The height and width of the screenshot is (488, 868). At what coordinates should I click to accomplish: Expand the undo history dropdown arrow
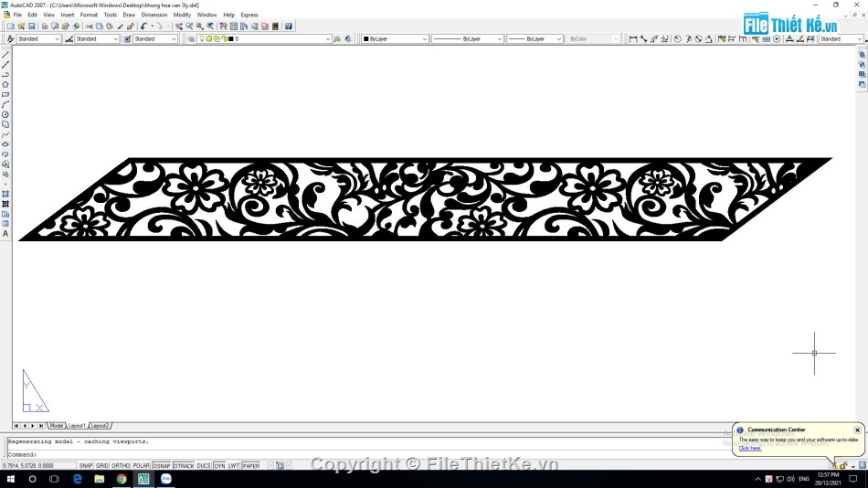153,26
